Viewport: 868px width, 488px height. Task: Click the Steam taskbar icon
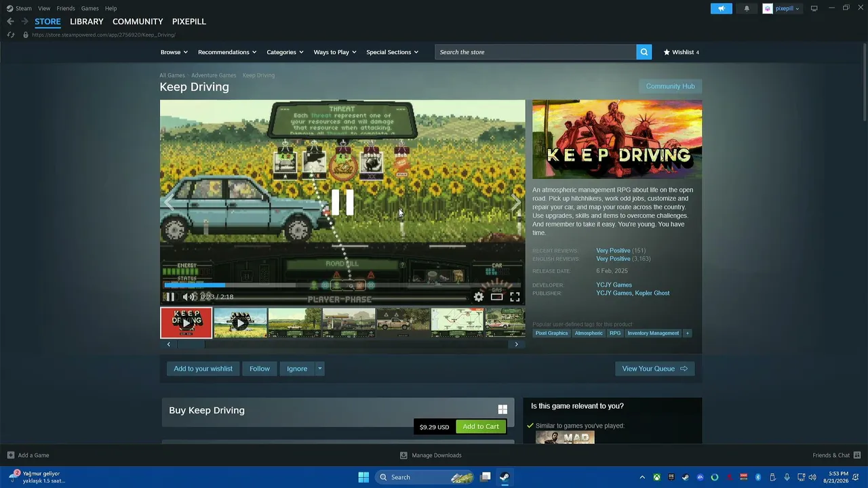(505, 477)
